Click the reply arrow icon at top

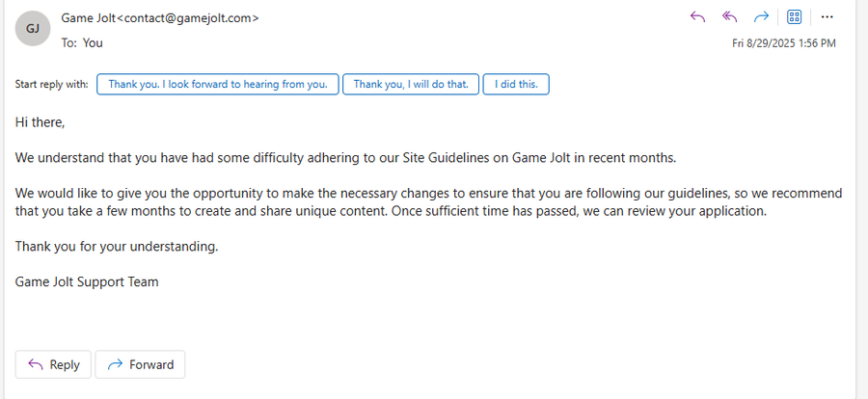tap(697, 17)
